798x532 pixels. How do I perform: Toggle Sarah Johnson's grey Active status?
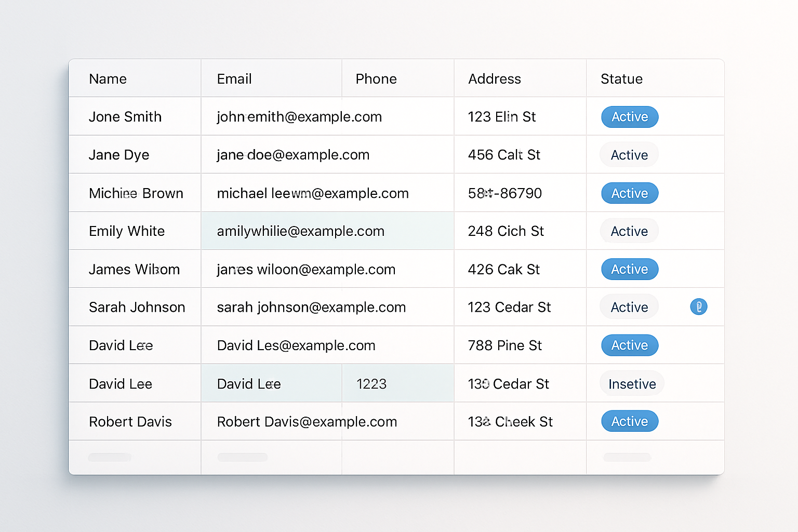[x=629, y=307]
